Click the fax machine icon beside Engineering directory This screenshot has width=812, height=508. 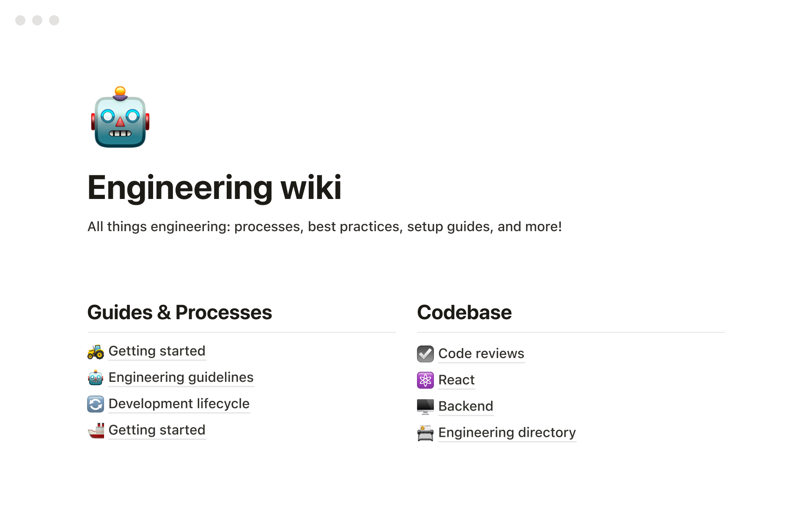pyautogui.click(x=425, y=433)
